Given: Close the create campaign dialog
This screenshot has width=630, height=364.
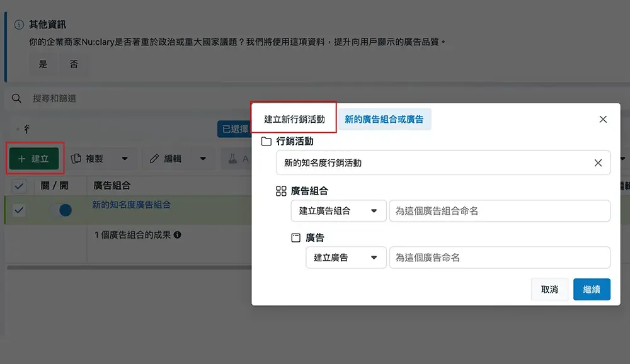Looking at the screenshot, I should coord(603,119).
